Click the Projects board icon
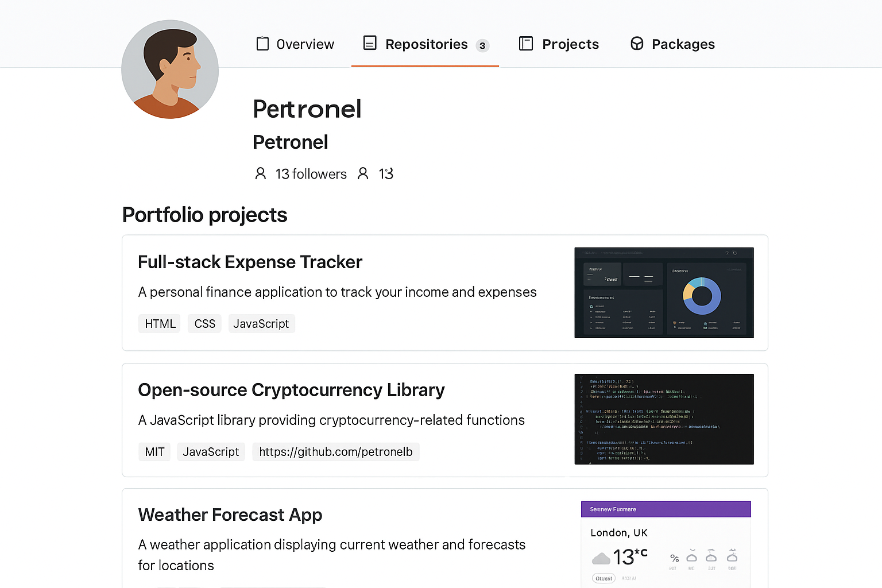 [525, 43]
